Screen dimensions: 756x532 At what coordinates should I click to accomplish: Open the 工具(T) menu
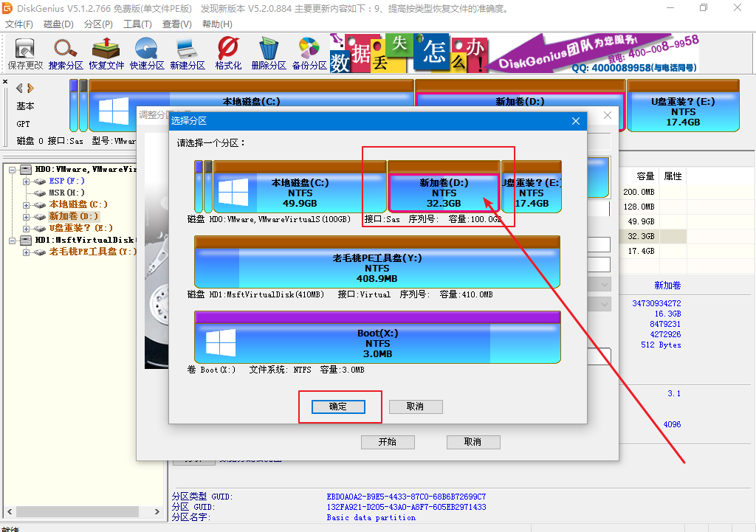pos(137,24)
